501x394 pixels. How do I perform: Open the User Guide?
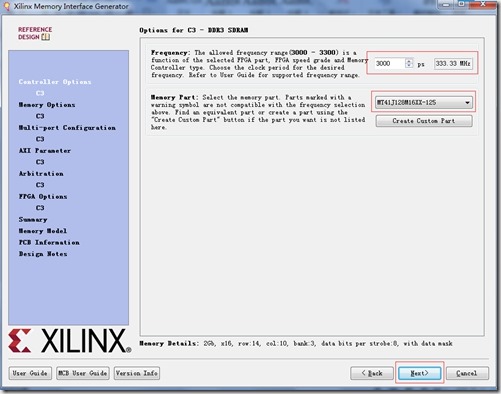pyautogui.click(x=30, y=373)
